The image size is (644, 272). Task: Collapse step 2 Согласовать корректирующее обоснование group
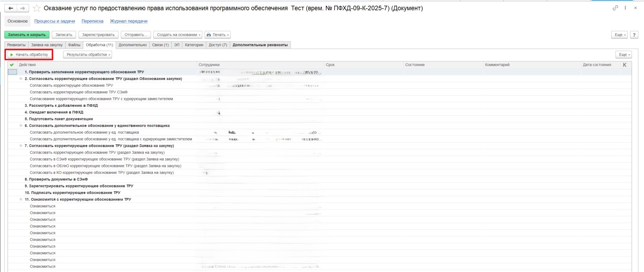21,79
